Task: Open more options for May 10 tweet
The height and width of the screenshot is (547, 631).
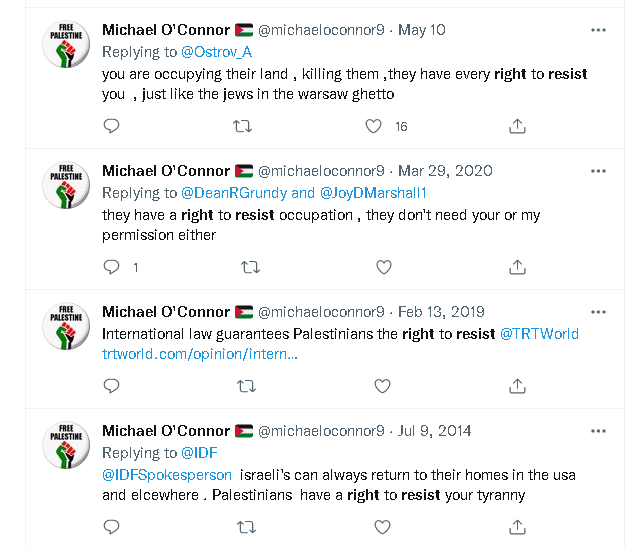Action: coord(598,30)
